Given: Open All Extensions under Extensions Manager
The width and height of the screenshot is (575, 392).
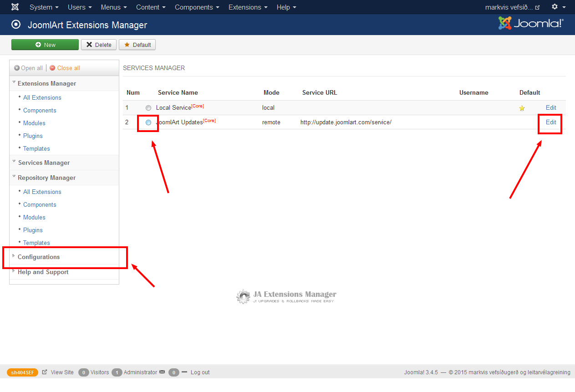Looking at the screenshot, I should click(x=42, y=97).
